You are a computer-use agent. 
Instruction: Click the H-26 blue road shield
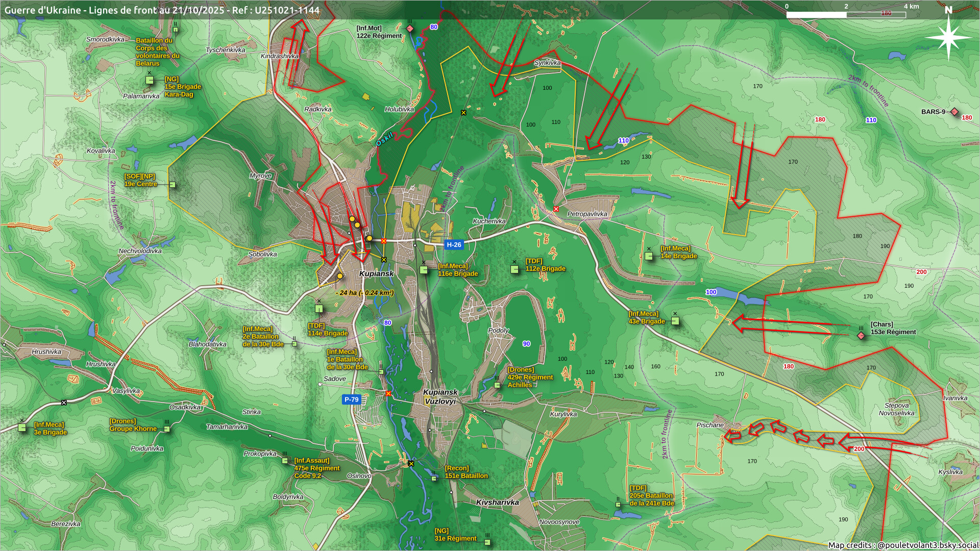(454, 245)
